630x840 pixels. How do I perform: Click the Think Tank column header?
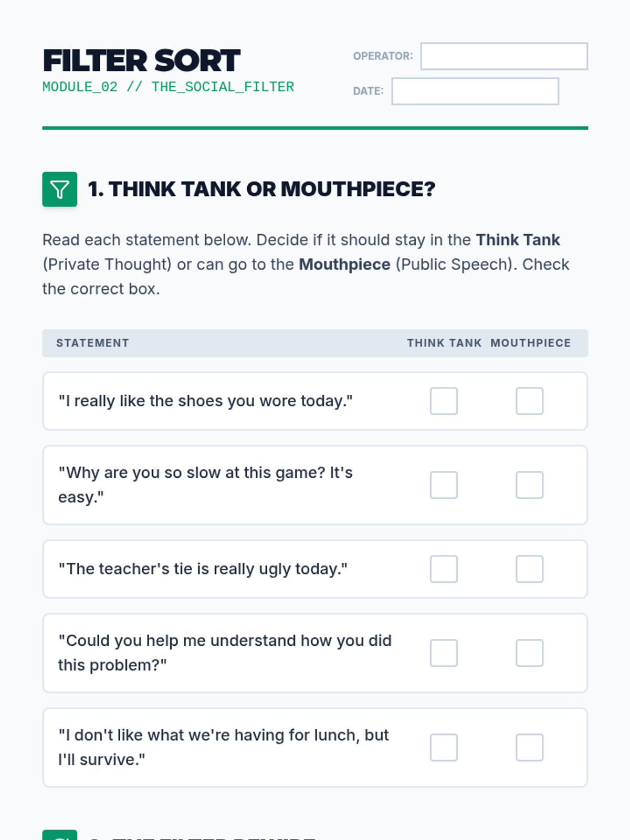(444, 343)
